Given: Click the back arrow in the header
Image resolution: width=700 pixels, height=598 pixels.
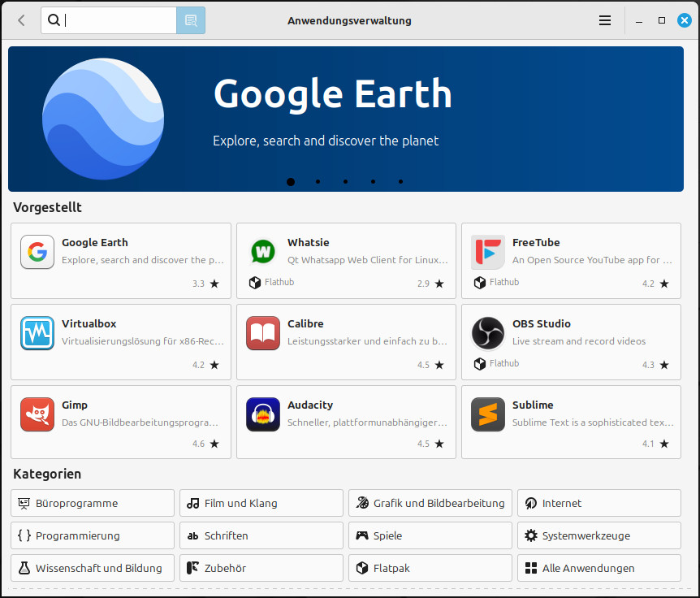Looking at the screenshot, I should (x=21, y=20).
